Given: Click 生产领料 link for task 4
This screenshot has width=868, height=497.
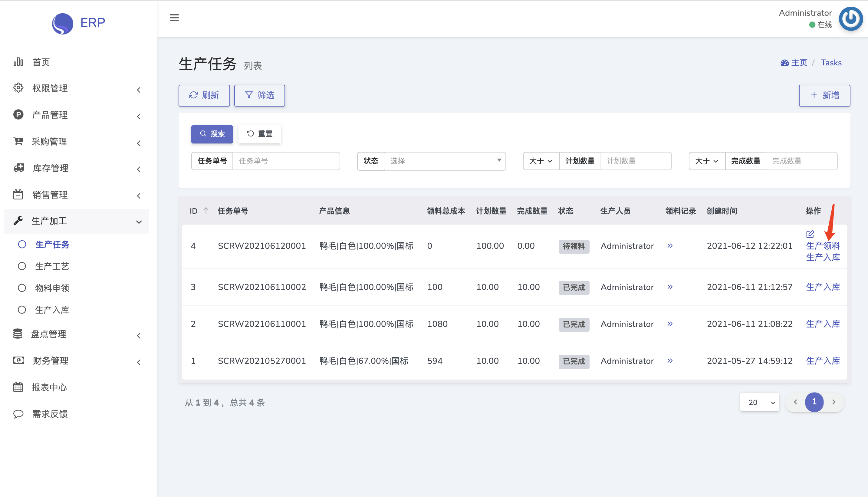Looking at the screenshot, I should click(823, 246).
